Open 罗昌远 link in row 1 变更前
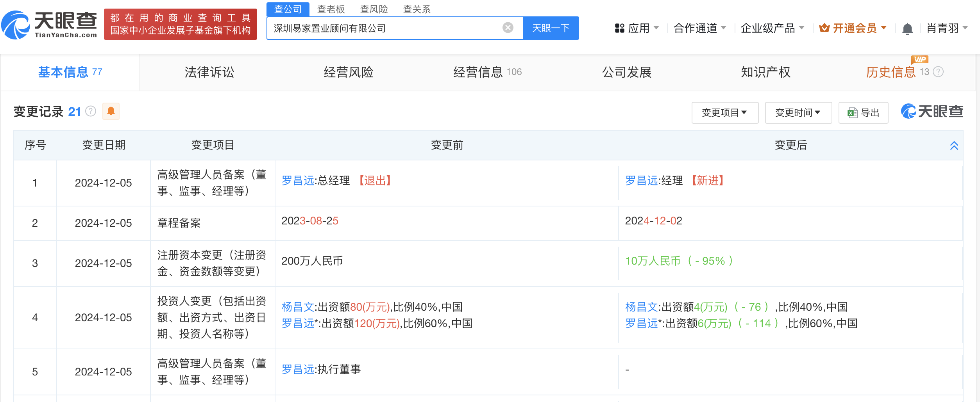This screenshot has height=402, width=980. [x=298, y=181]
